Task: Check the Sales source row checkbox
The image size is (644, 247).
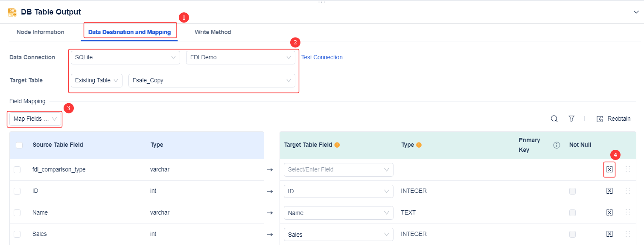Action: coord(17,234)
